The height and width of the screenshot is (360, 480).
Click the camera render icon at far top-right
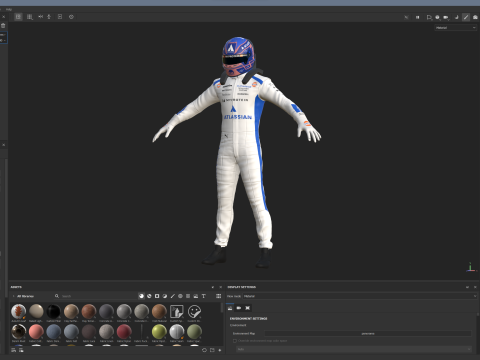click(475, 17)
